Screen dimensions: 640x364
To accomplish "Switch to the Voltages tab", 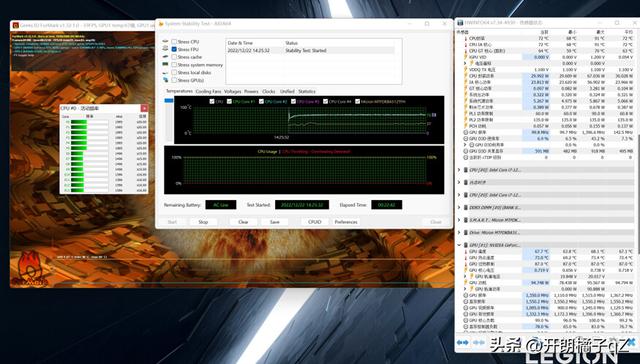I will pyautogui.click(x=233, y=91).
